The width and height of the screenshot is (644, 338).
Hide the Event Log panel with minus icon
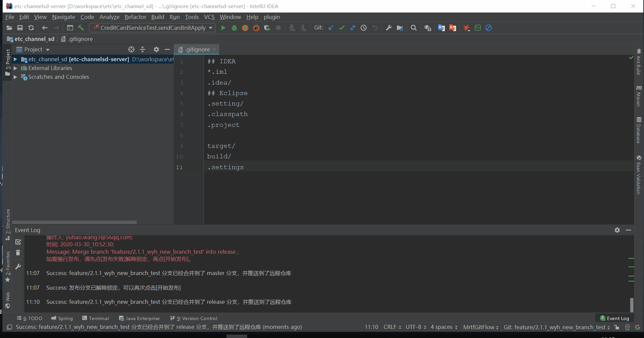tap(628, 230)
